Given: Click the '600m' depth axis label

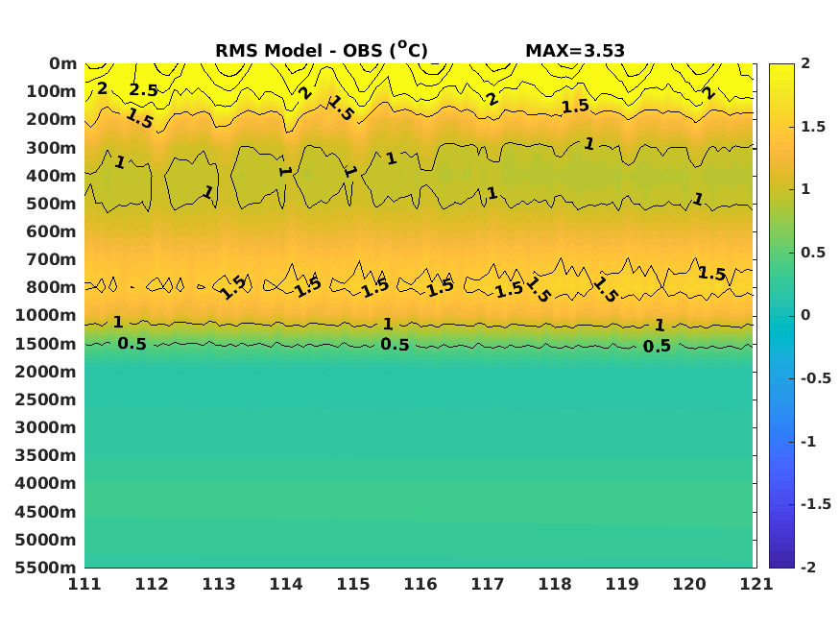Looking at the screenshot, I should [x=52, y=232].
